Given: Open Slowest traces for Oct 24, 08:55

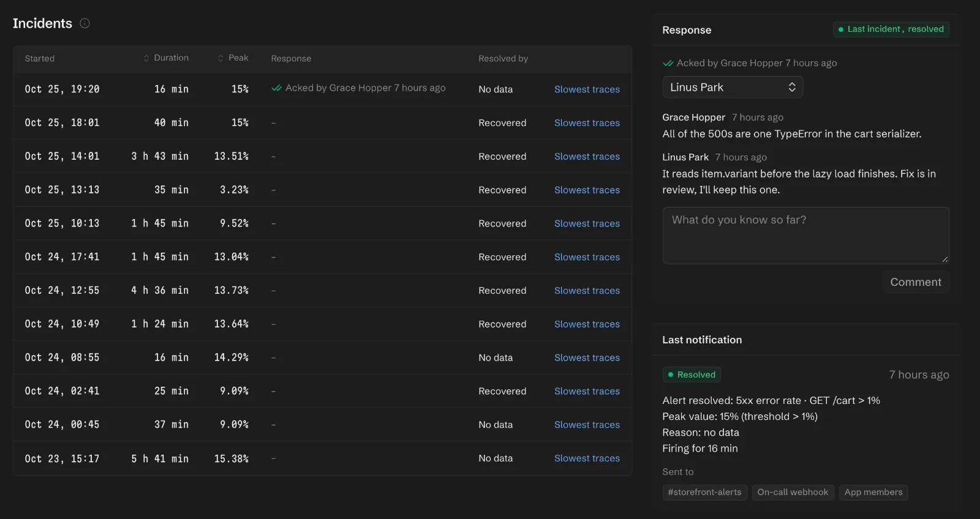Looking at the screenshot, I should click(x=587, y=358).
